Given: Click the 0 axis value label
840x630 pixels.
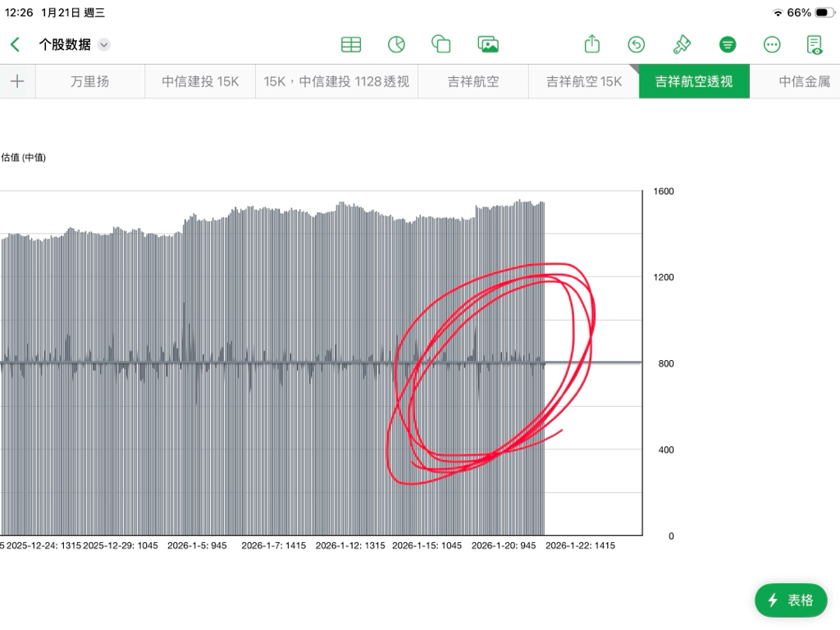Looking at the screenshot, I should point(671,536).
